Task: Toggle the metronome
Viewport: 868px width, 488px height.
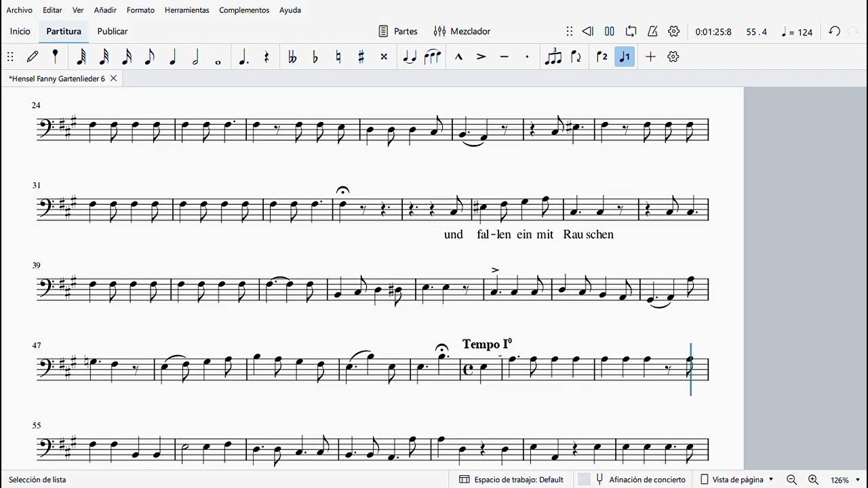Action: pos(652,31)
